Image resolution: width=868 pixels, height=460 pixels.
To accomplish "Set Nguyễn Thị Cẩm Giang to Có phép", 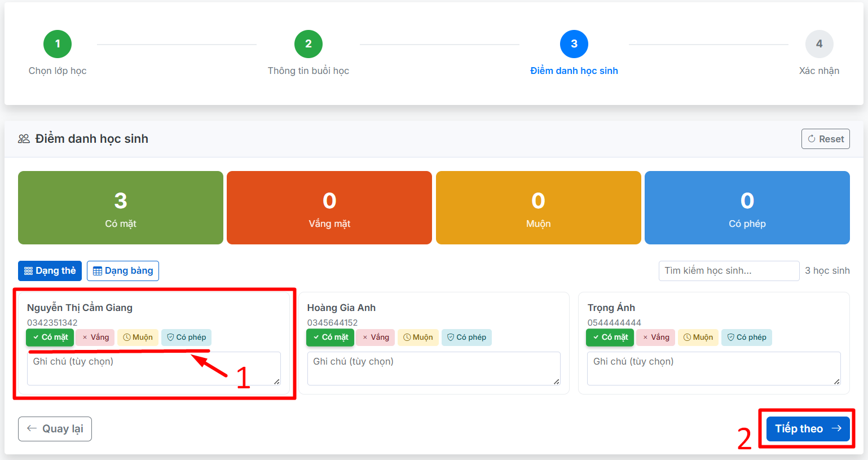I will coord(186,338).
